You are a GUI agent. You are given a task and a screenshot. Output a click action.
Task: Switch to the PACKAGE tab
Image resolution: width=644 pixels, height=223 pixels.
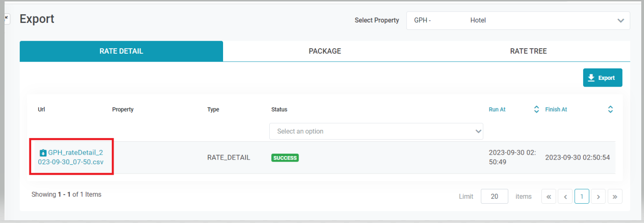click(325, 51)
